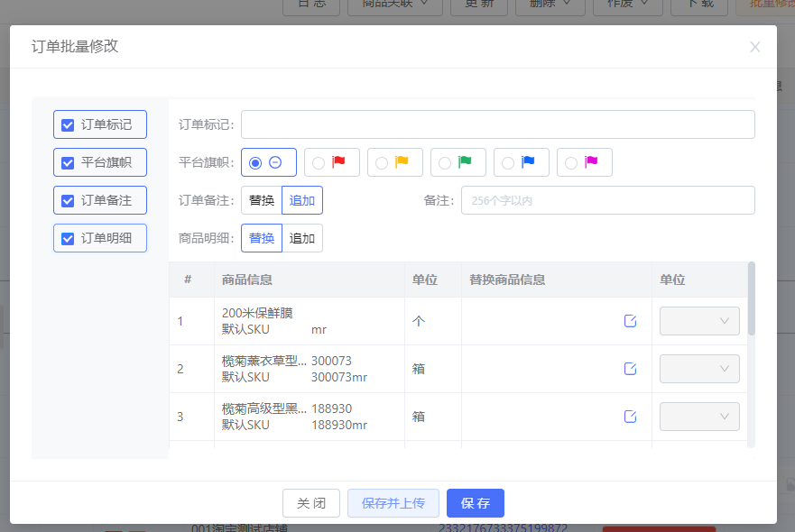The height and width of the screenshot is (532, 795).
Task: Click the order number link in the background list
Action: [x=503, y=527]
